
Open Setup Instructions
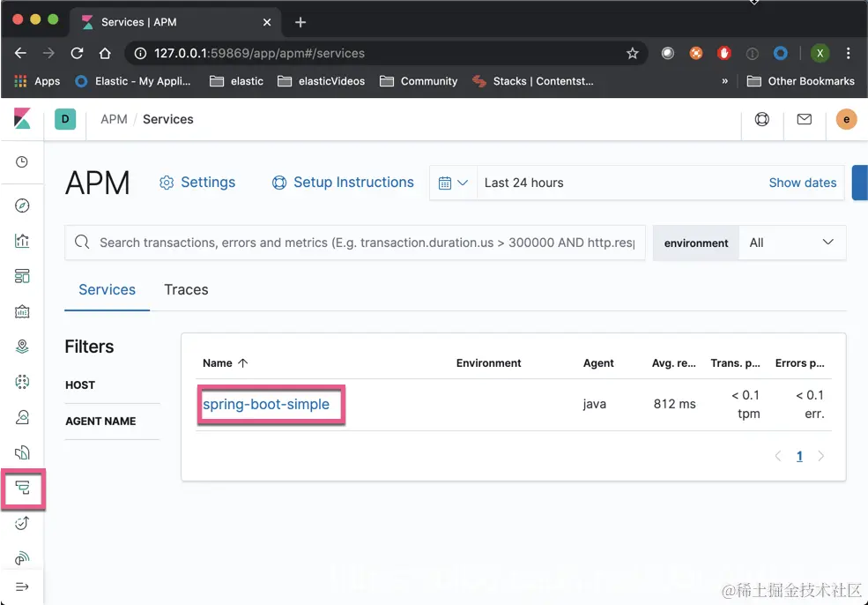(343, 183)
